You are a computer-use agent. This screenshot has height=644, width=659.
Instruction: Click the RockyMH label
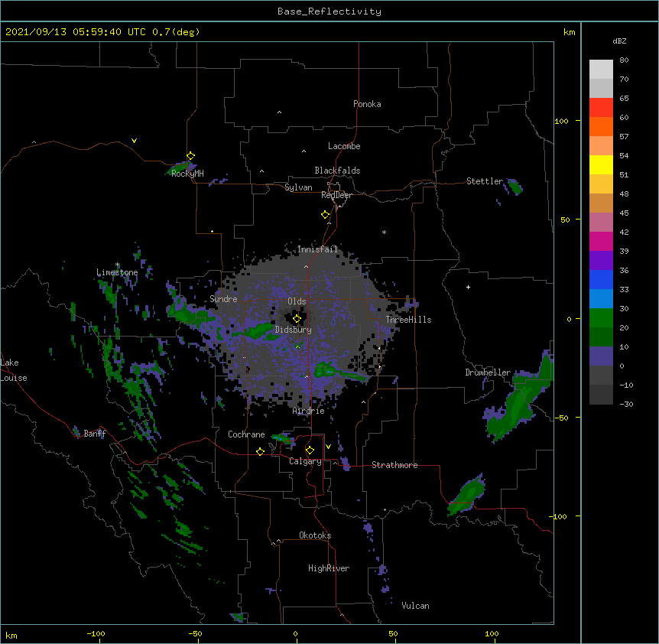tap(187, 174)
